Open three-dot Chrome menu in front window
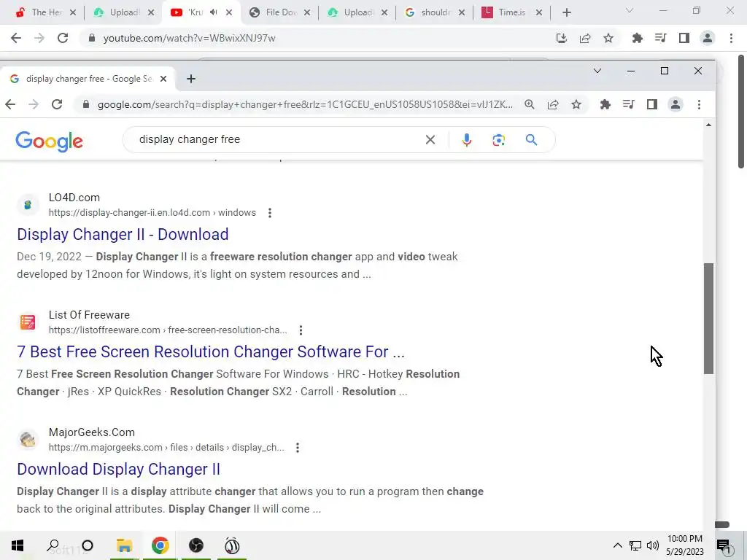Screen dimensions: 747x560 (x=699, y=104)
